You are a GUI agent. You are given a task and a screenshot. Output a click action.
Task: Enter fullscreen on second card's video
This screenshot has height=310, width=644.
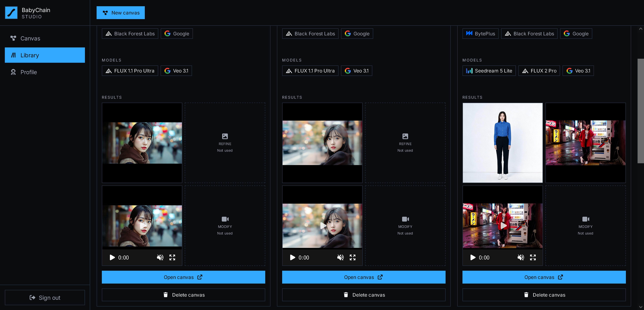353,258
